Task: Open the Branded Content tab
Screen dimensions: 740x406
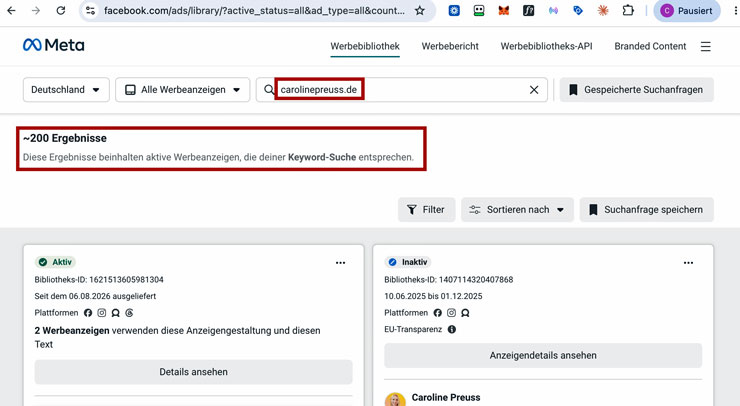Action: tap(650, 46)
